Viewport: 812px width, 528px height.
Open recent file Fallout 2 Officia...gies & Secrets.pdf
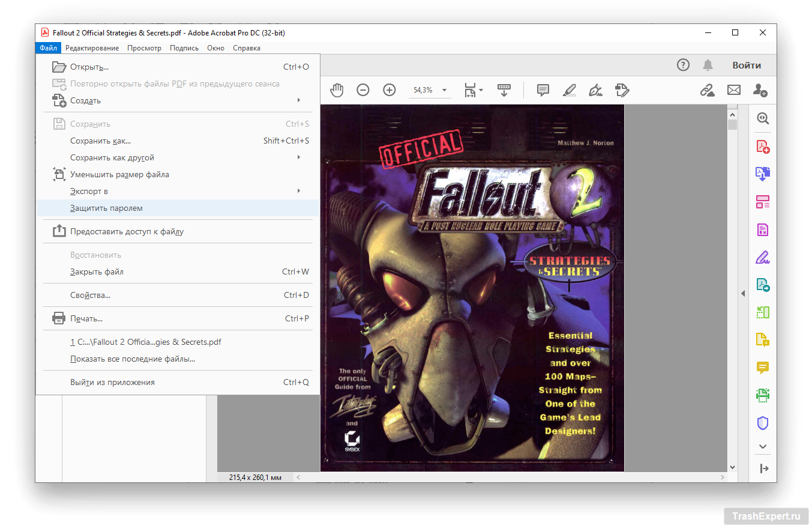(178, 342)
